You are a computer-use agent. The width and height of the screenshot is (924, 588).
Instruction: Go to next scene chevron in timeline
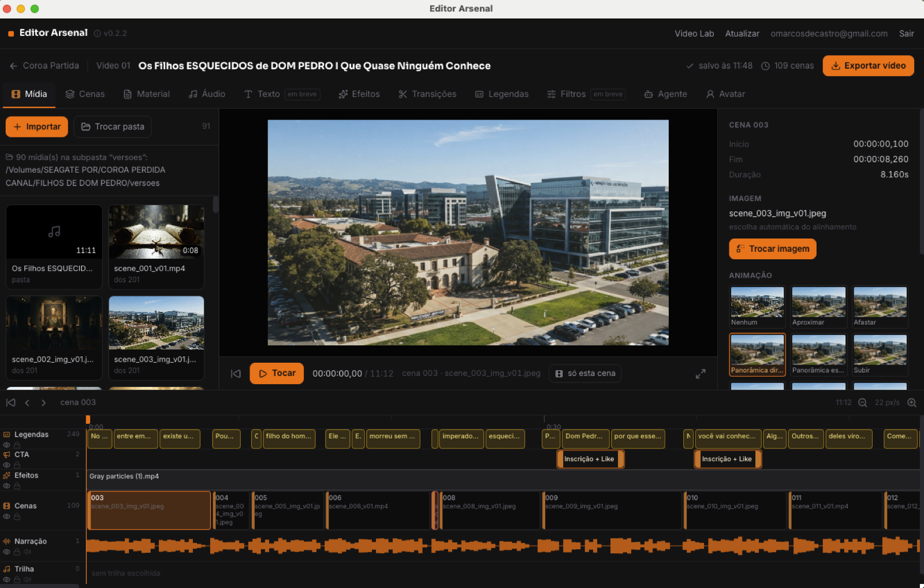pyautogui.click(x=43, y=403)
